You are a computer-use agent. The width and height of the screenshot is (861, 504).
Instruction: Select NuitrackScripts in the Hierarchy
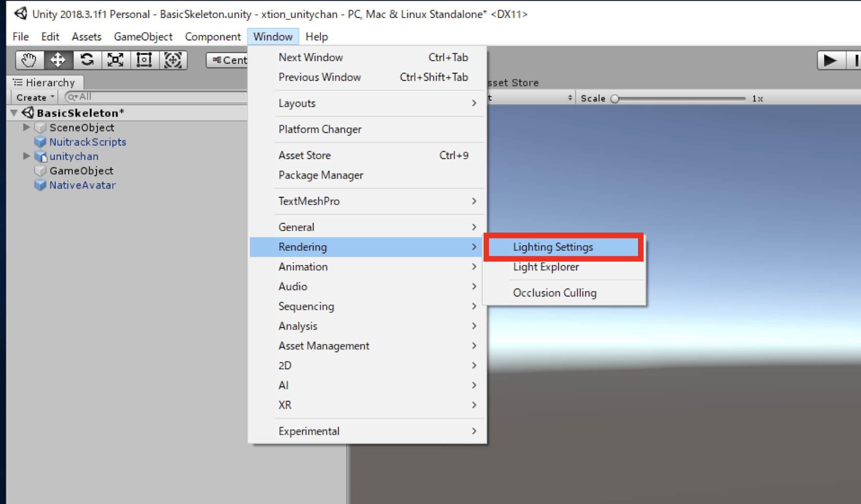(x=88, y=142)
